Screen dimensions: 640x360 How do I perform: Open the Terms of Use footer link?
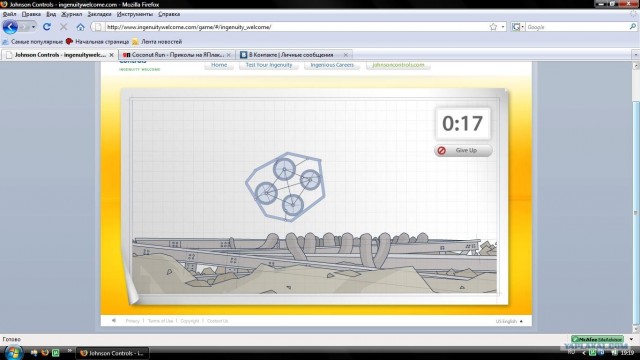coord(160,321)
